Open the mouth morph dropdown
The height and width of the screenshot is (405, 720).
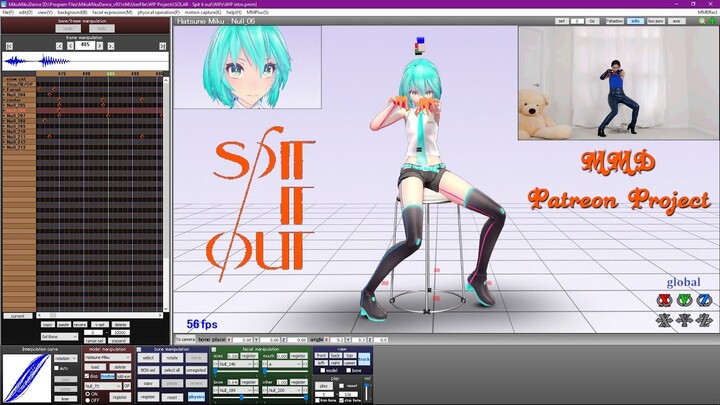[x=285, y=364]
